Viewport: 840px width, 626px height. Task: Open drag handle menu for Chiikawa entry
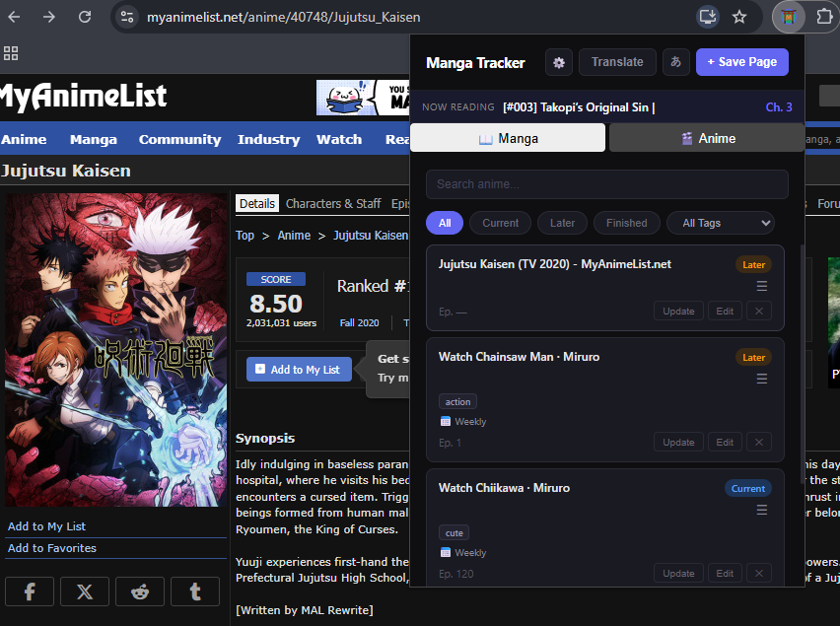(762, 510)
